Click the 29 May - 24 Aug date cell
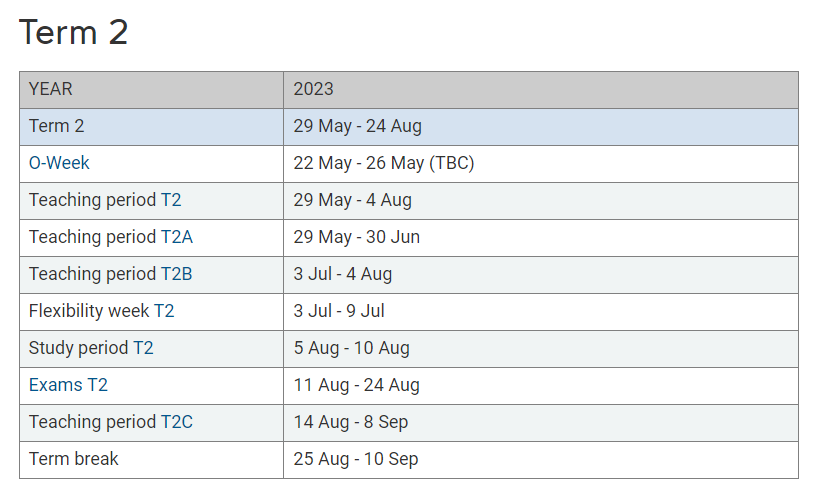Viewport: 825px width, 501px height. pos(541,127)
